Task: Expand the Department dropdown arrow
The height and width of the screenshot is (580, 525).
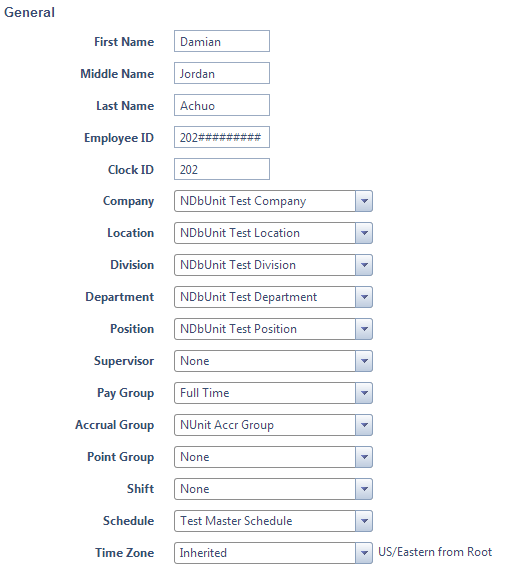Action: (x=364, y=297)
